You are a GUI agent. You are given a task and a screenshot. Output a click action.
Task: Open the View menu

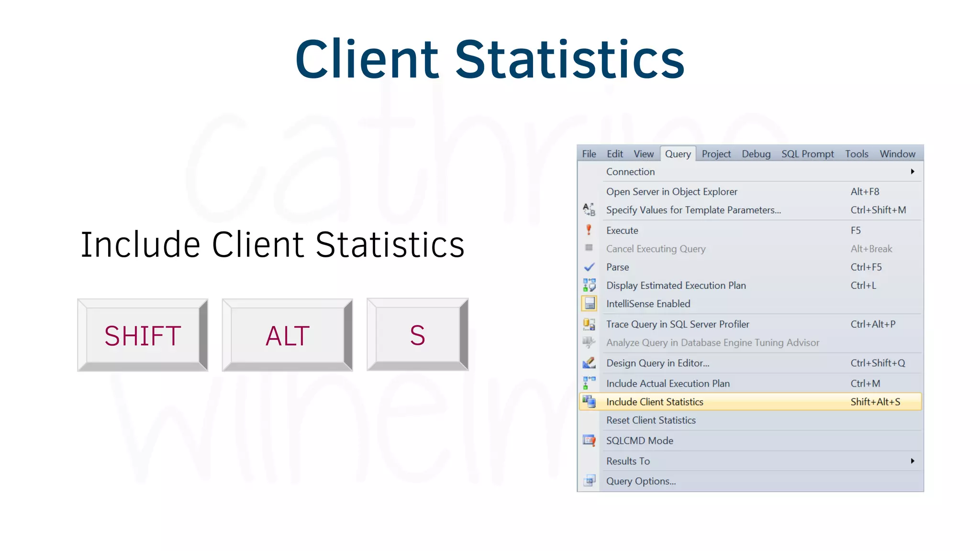(x=644, y=154)
